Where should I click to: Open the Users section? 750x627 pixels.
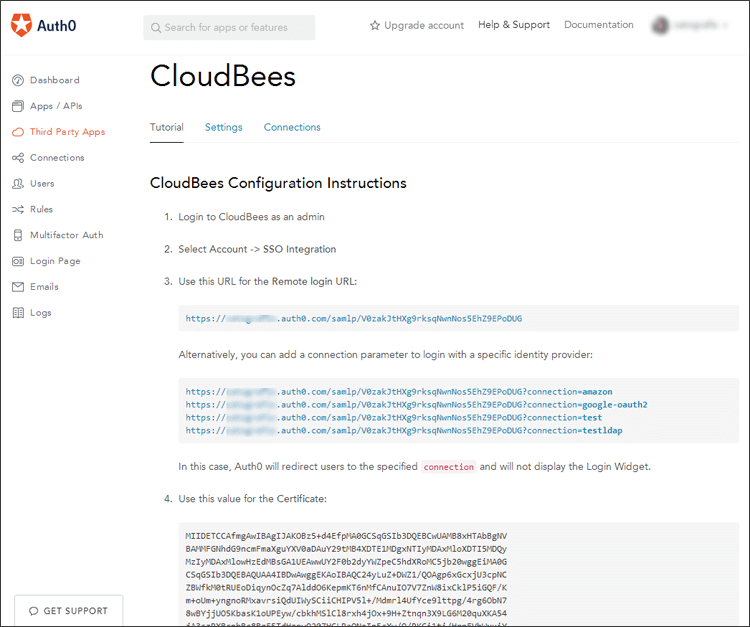(x=42, y=184)
